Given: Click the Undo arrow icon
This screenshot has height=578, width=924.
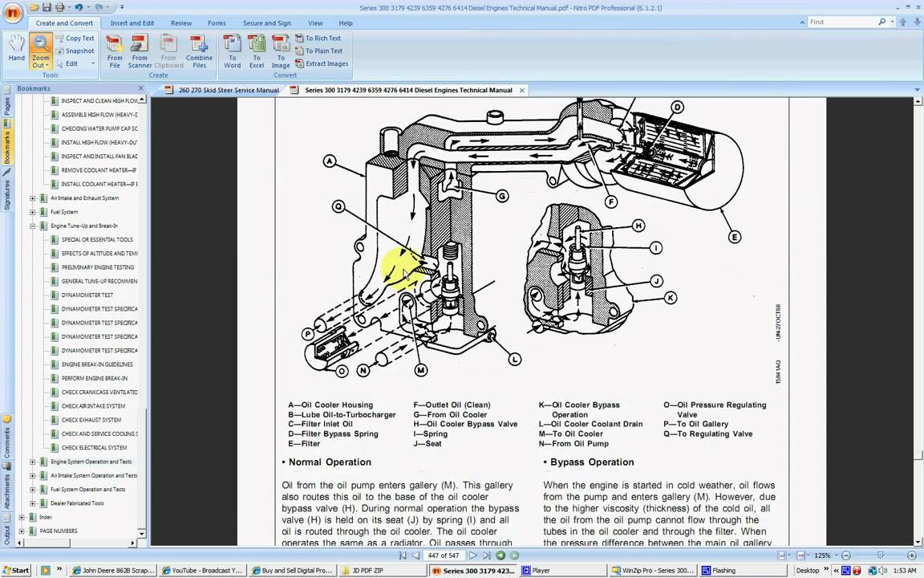Looking at the screenshot, I should (79, 7).
